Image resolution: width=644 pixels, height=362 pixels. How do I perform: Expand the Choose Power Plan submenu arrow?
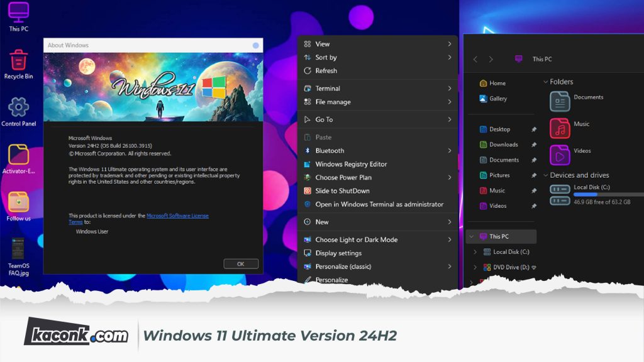pyautogui.click(x=450, y=177)
